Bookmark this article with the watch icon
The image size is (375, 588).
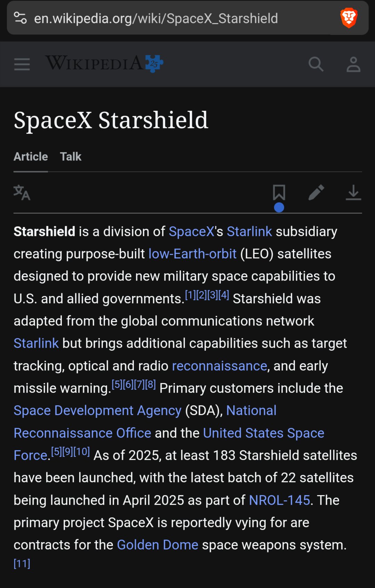tap(279, 193)
